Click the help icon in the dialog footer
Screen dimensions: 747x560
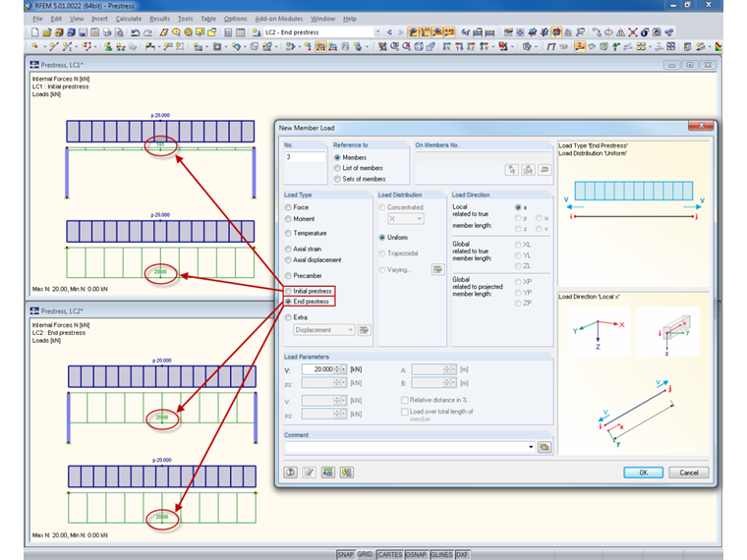click(x=291, y=473)
